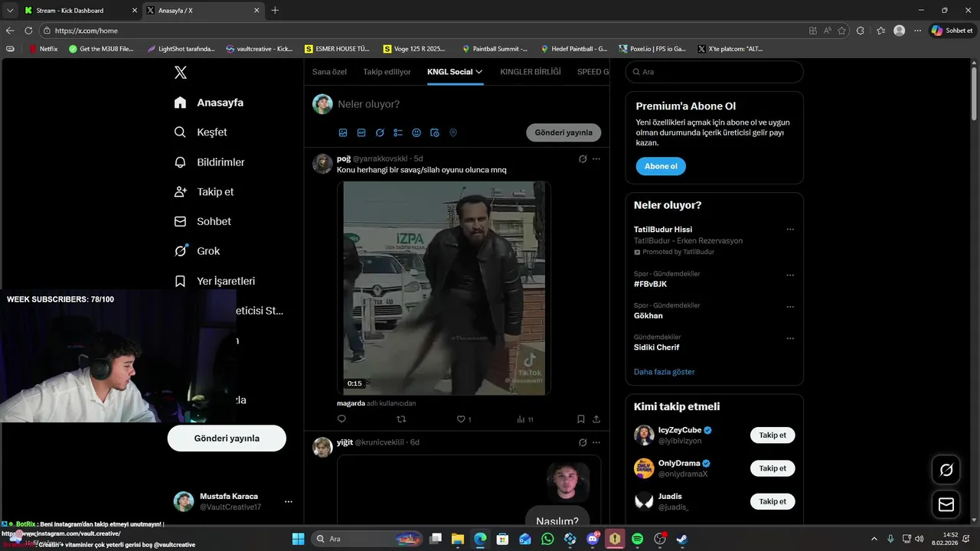Open Netflix bookmark
Image resolution: width=980 pixels, height=551 pixels.
[43, 48]
